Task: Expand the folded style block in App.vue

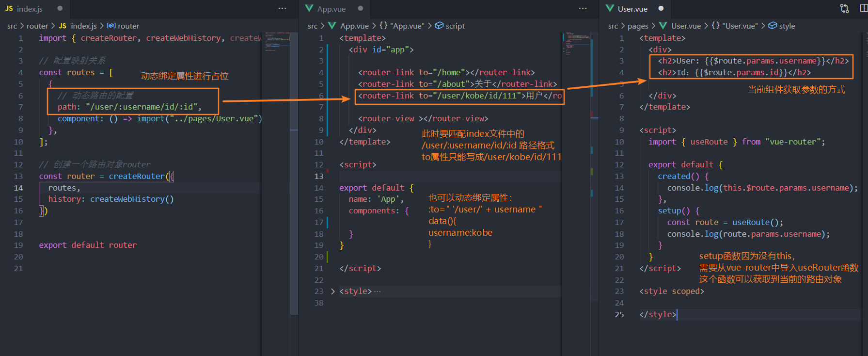Action: pos(332,291)
